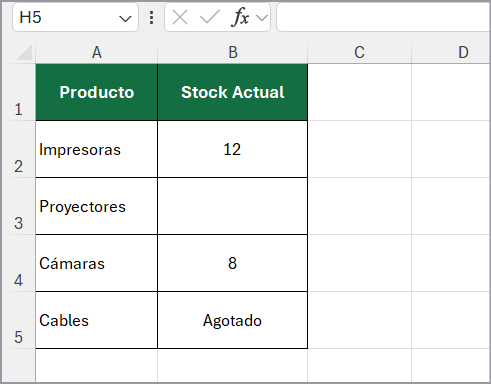Click the Select All corner triangle
Screen dimensions: 491x384
(x=24, y=53)
